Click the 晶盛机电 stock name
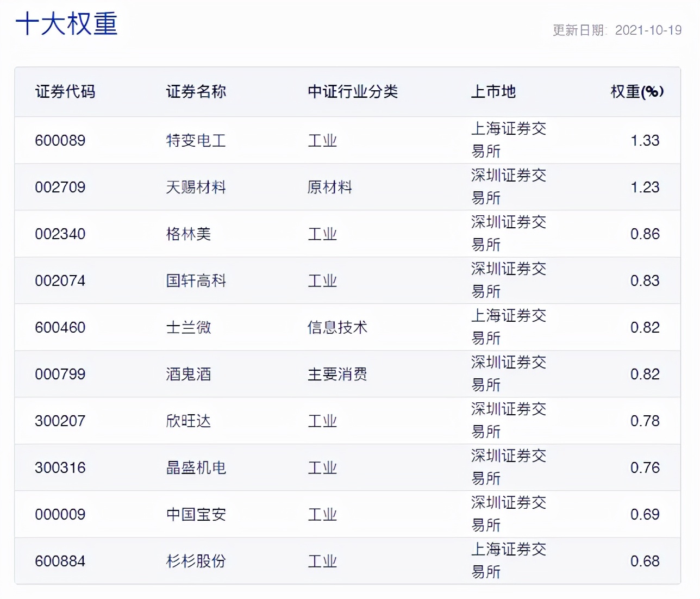The height and width of the screenshot is (599, 700). (197, 467)
